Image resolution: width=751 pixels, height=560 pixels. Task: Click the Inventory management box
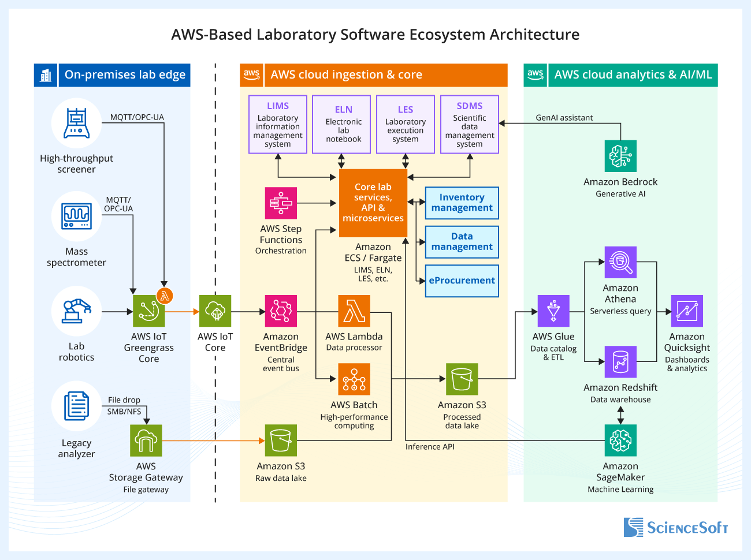pyautogui.click(x=462, y=203)
